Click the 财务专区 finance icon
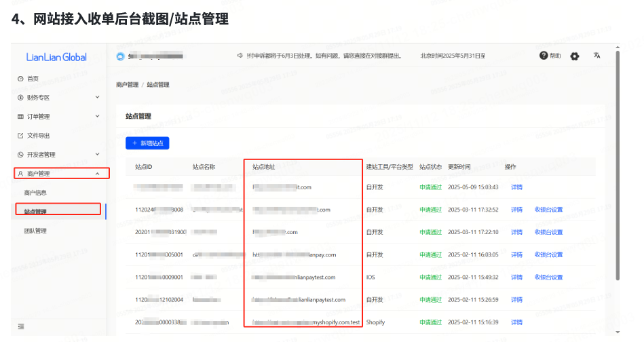The width and height of the screenshot is (644, 342). tap(20, 97)
